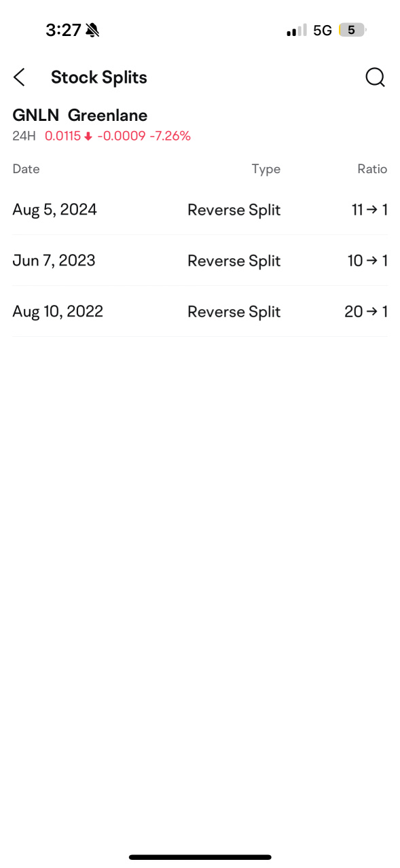Tap the 5G network indicator
The height and width of the screenshot is (868, 400).
(x=323, y=31)
